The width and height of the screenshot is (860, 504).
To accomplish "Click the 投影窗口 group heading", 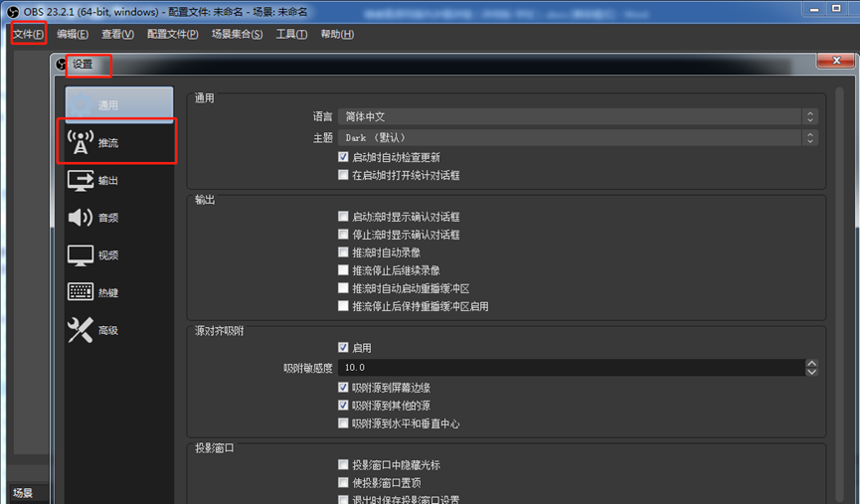I will click(x=215, y=448).
